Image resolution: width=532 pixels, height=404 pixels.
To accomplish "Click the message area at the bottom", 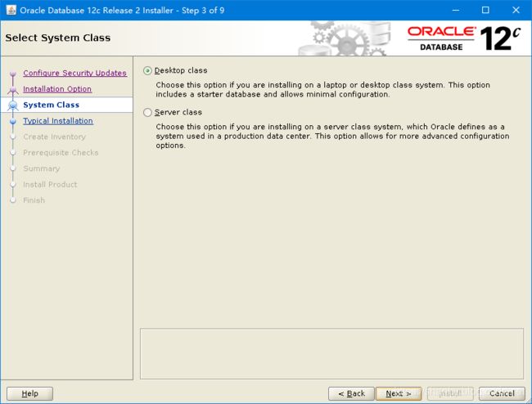I will [331, 353].
